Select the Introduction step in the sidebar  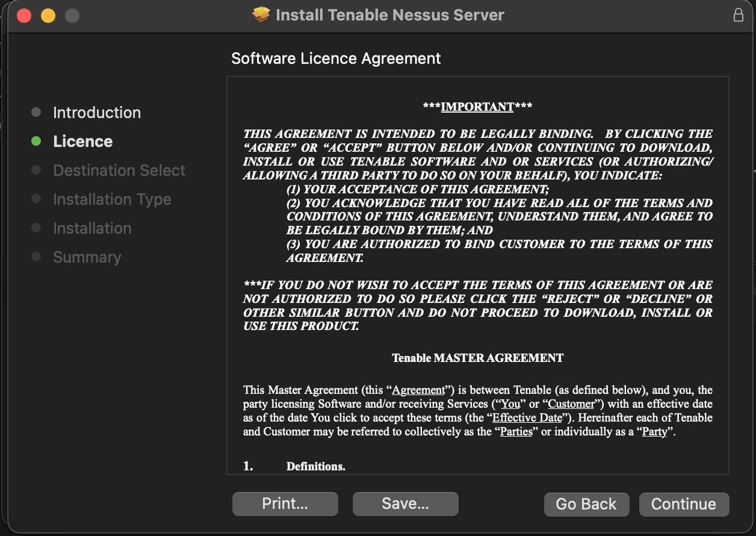[96, 113]
